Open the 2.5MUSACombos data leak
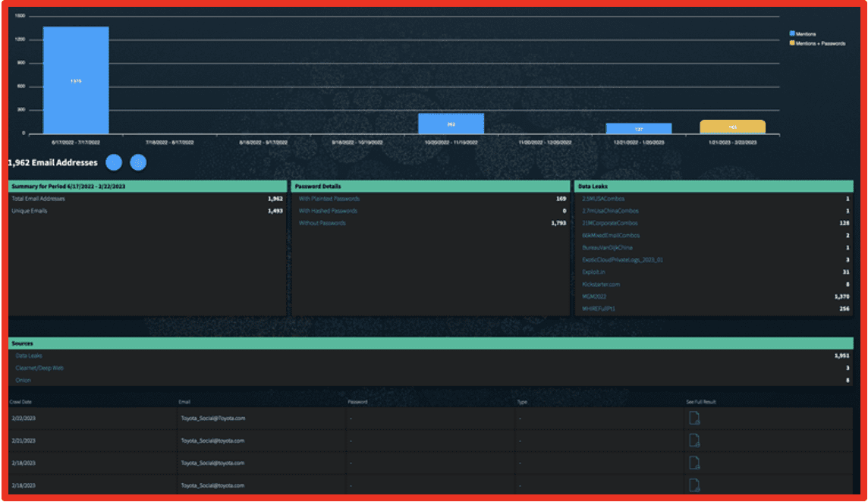 (x=603, y=199)
